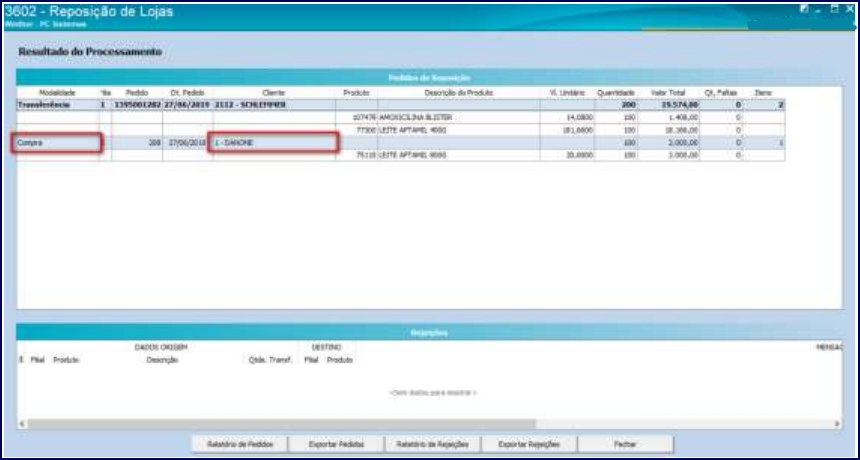Viewport: 860px width, 460px height.
Task: Click the Rejeições scrollbar right arrow
Action: [837, 424]
